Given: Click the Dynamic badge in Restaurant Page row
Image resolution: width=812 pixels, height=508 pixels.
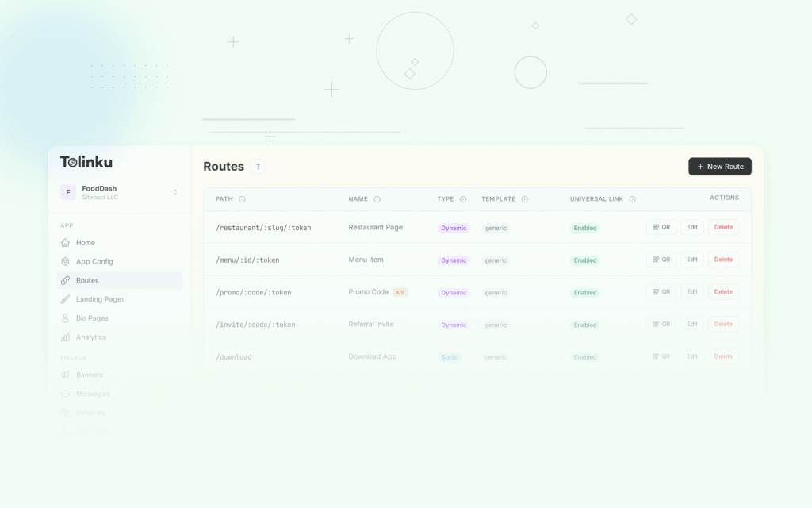Looking at the screenshot, I should click(x=454, y=228).
